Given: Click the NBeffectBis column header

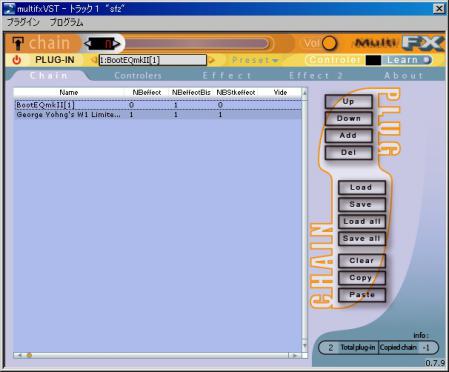Looking at the screenshot, I should (x=191, y=92).
